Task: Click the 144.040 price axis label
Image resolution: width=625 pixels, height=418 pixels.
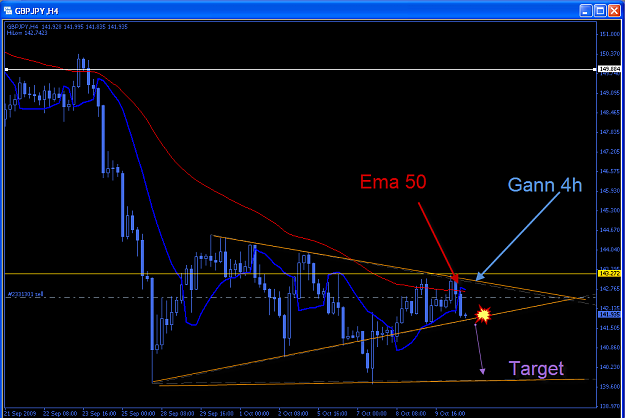Action: 610,249
